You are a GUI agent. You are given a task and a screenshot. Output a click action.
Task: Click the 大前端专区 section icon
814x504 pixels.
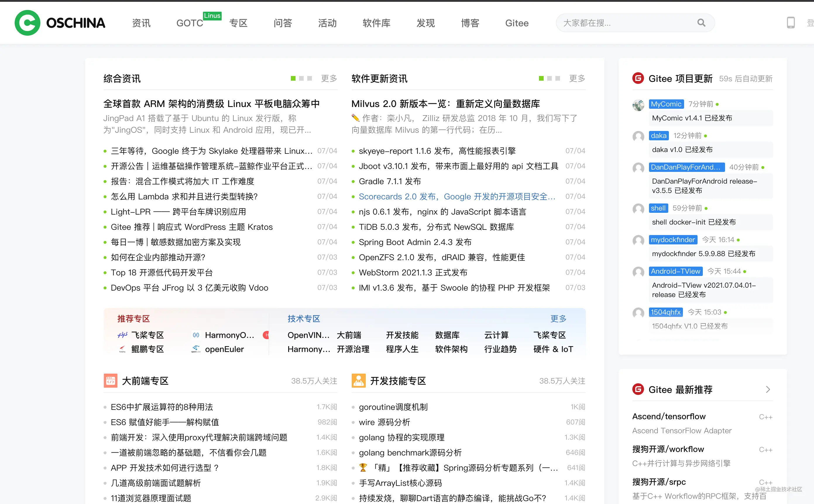[x=110, y=381]
